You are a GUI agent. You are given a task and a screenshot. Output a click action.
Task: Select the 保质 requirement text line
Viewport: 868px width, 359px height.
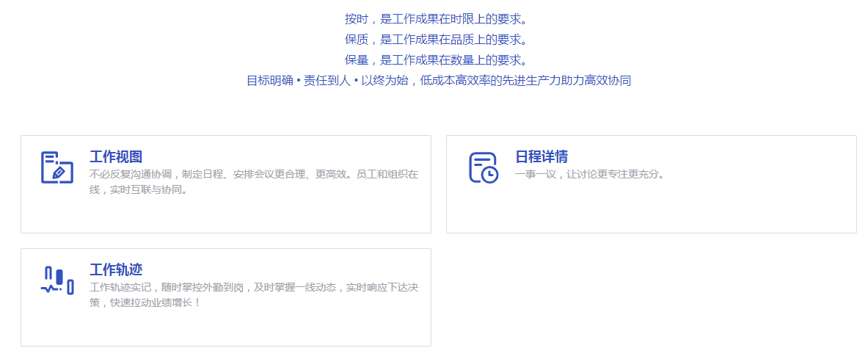(436, 39)
